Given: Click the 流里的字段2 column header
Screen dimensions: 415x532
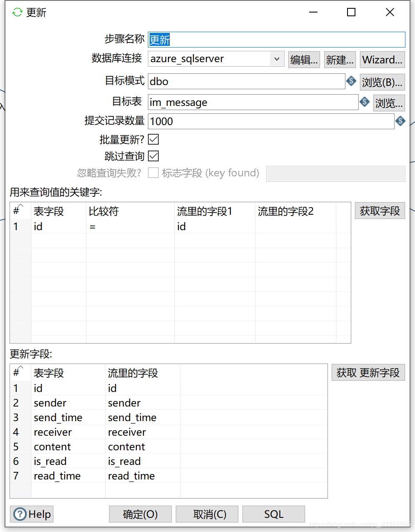Looking at the screenshot, I should [296, 211].
